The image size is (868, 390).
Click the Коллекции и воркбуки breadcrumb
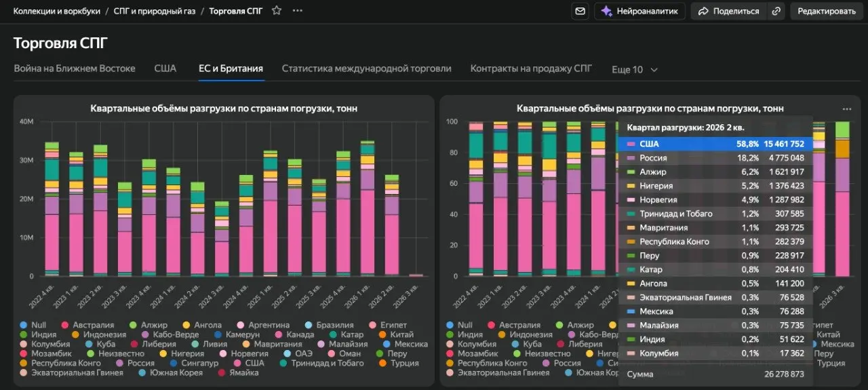(56, 11)
